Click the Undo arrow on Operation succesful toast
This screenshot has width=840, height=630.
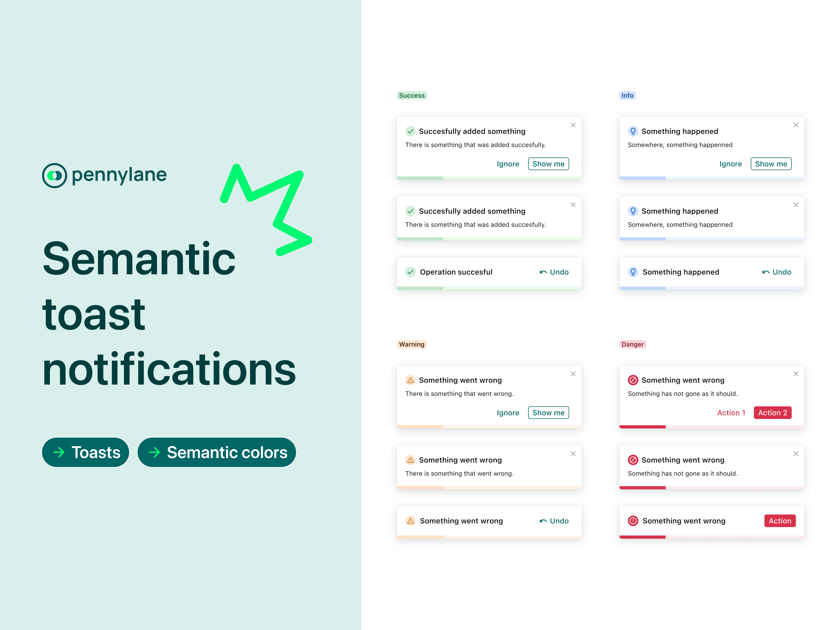[x=543, y=272]
